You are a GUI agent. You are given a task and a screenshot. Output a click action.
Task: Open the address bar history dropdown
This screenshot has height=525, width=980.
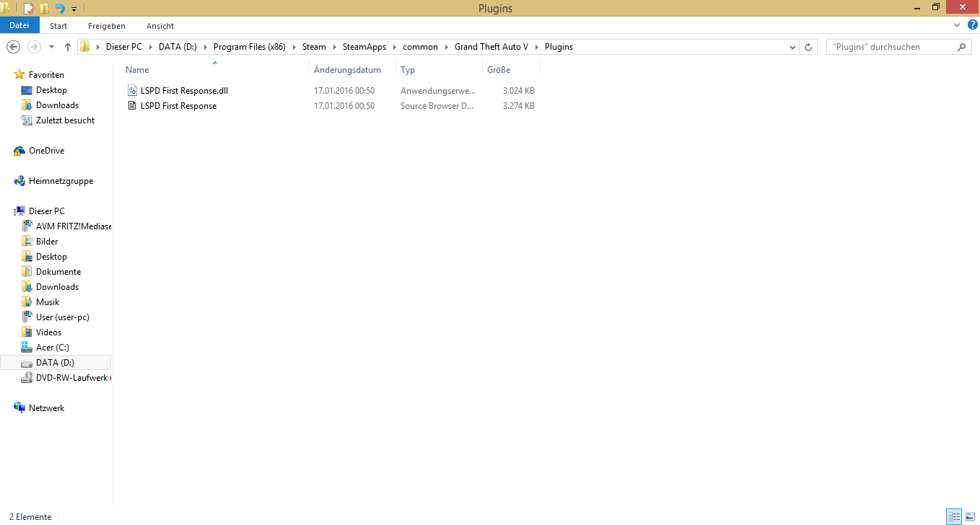793,47
